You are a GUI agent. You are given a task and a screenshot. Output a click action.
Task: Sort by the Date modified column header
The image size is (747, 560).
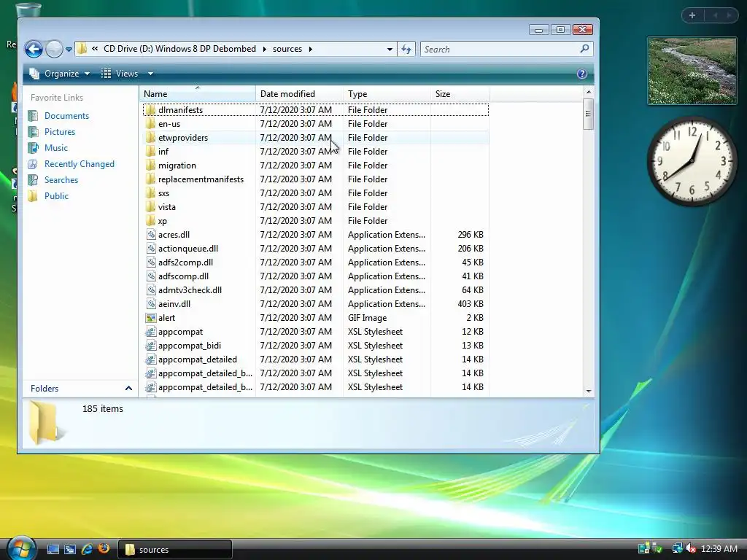tap(299, 94)
